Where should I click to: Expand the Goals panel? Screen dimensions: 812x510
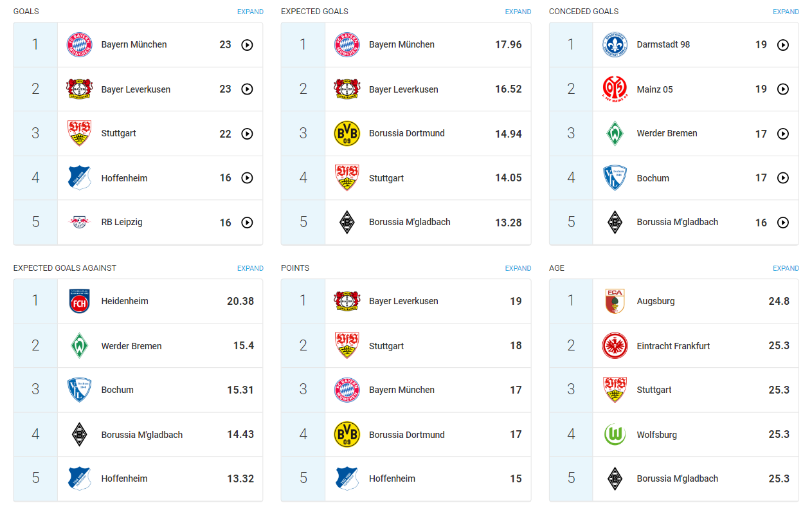pyautogui.click(x=250, y=12)
